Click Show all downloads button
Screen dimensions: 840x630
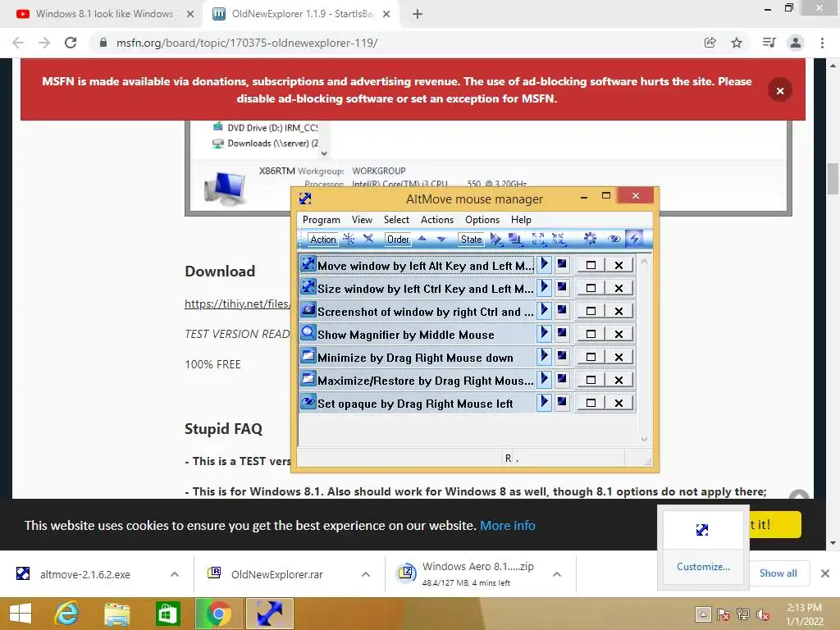[x=778, y=573]
